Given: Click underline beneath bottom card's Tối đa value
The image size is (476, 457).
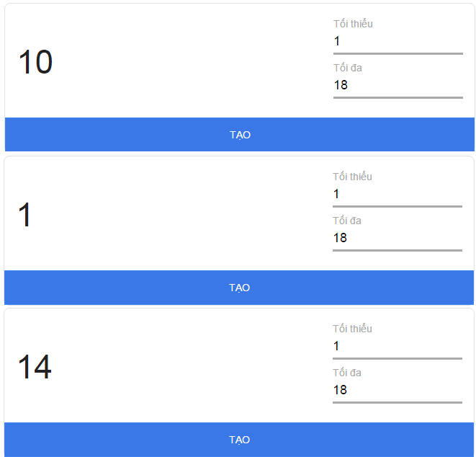Looking at the screenshot, I should point(397,402).
